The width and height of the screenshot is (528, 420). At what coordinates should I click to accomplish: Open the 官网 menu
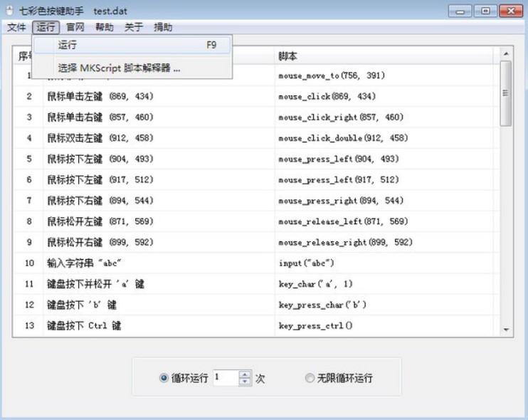[75, 27]
